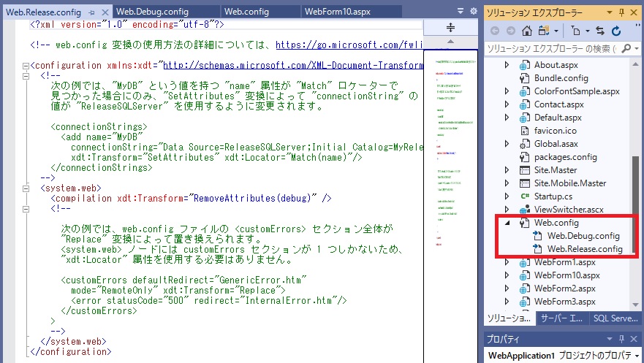
Task: Open the switch views dropdown arrow
Action: tap(556, 31)
